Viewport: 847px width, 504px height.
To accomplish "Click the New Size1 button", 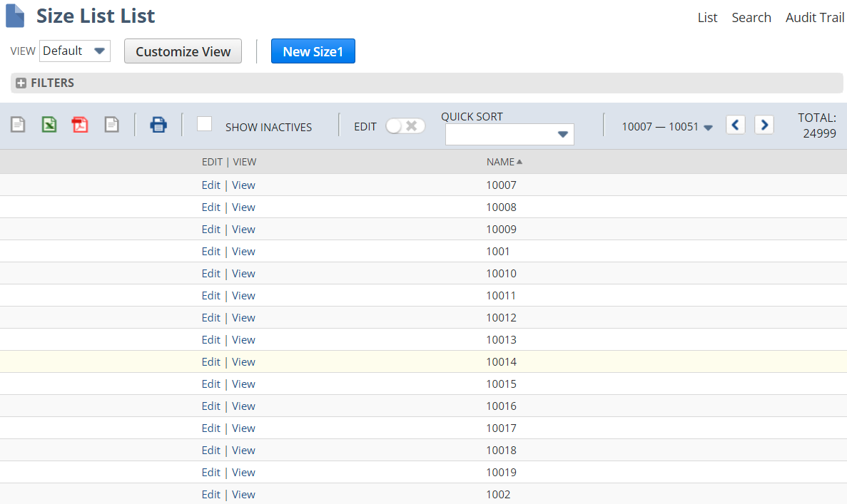I will coord(313,51).
